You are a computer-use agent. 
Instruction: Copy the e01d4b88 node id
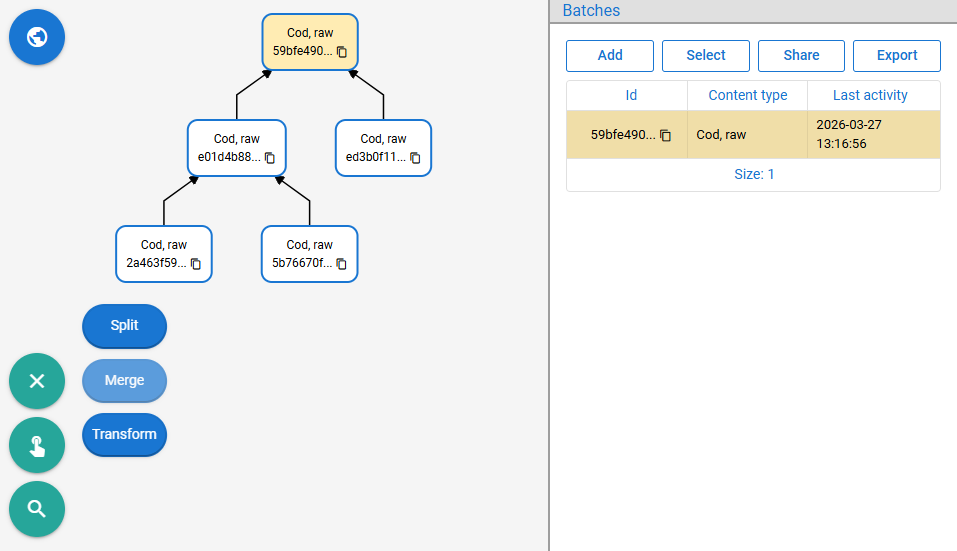pos(269,158)
